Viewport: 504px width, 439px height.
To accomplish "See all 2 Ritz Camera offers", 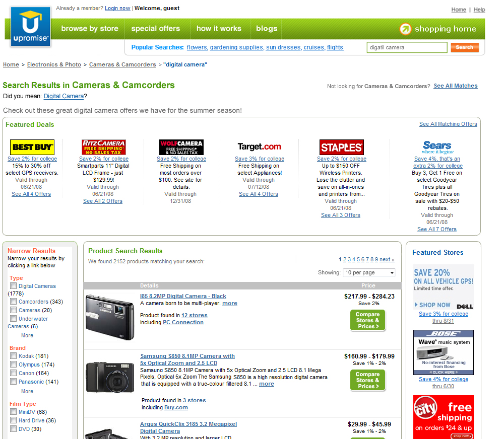I will coord(103,201).
